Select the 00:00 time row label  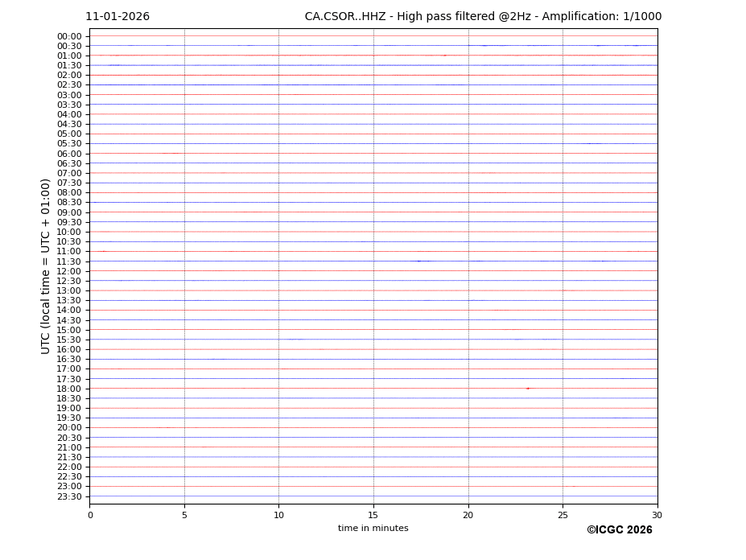(69, 36)
